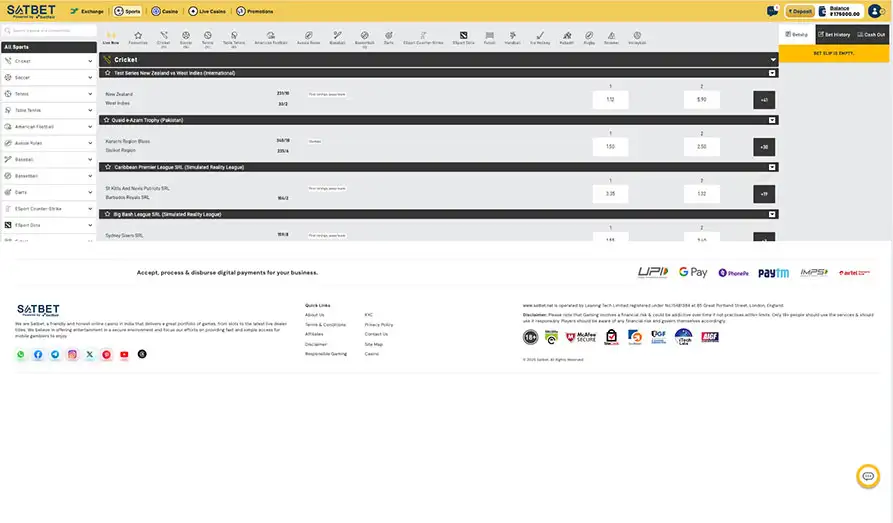Open Favourites in the sports bar

point(138,38)
